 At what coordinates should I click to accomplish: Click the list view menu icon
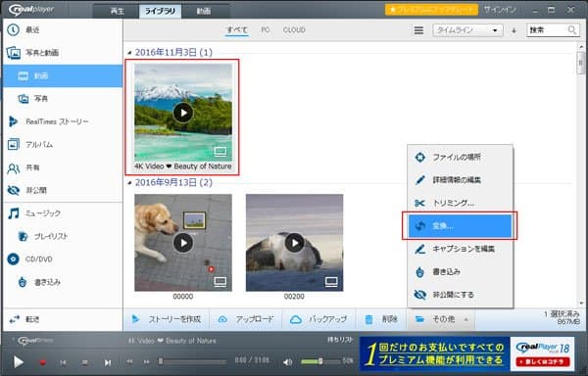pos(418,30)
